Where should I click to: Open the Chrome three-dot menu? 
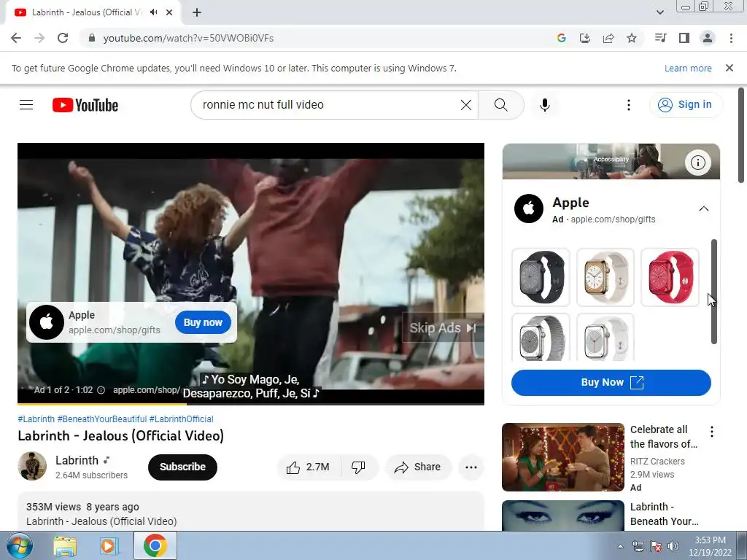click(731, 38)
